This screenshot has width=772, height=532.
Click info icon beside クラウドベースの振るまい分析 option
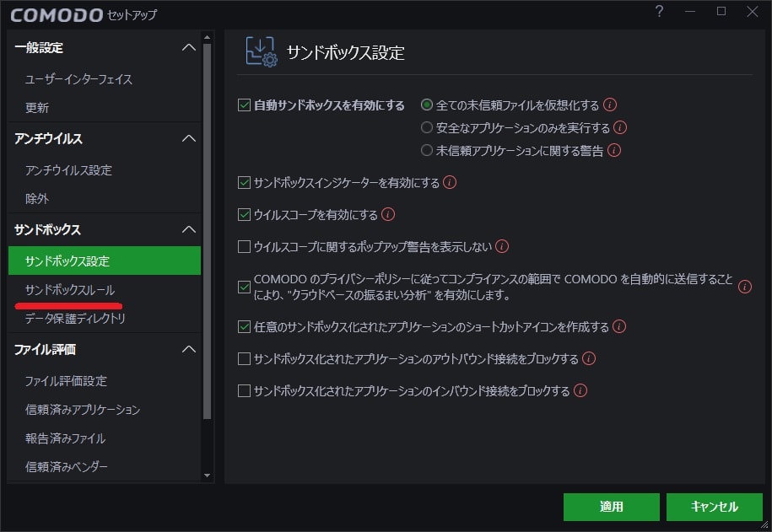click(745, 287)
